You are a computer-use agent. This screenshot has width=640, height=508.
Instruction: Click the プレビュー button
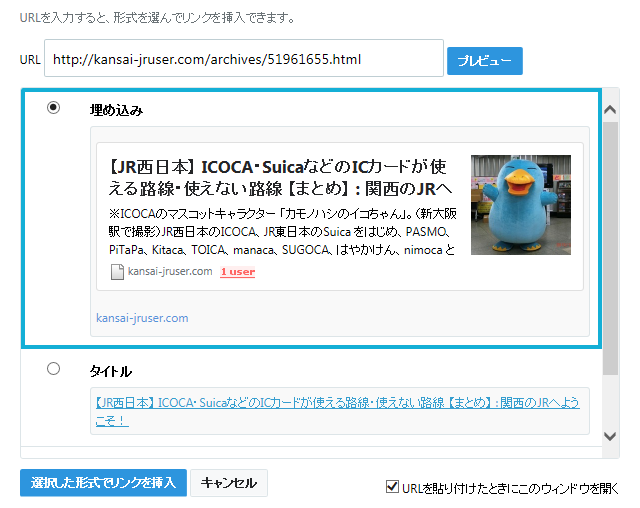click(484, 61)
